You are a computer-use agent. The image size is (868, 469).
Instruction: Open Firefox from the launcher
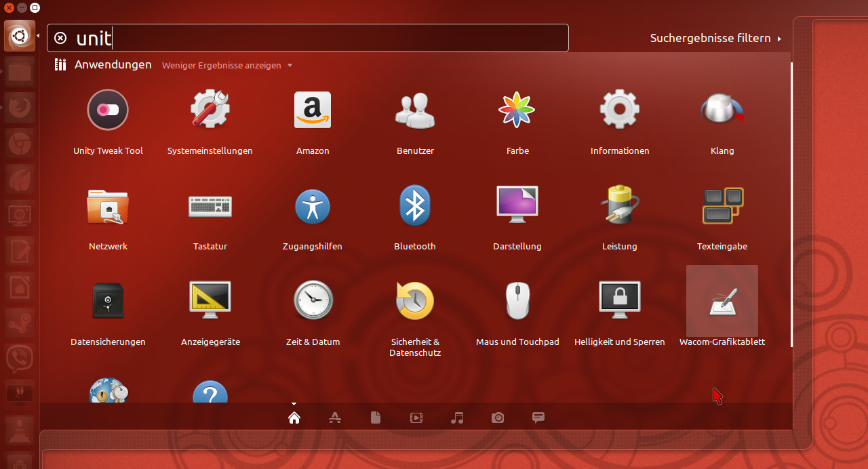(20, 106)
